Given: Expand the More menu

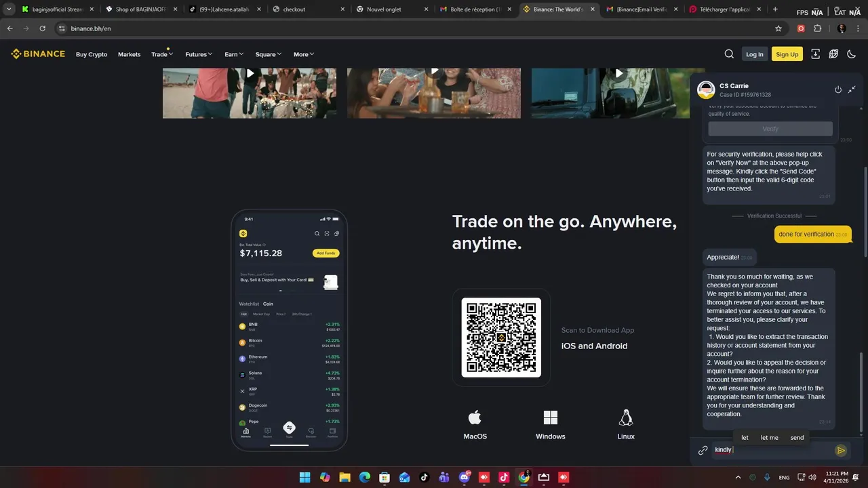Looking at the screenshot, I should [304, 54].
